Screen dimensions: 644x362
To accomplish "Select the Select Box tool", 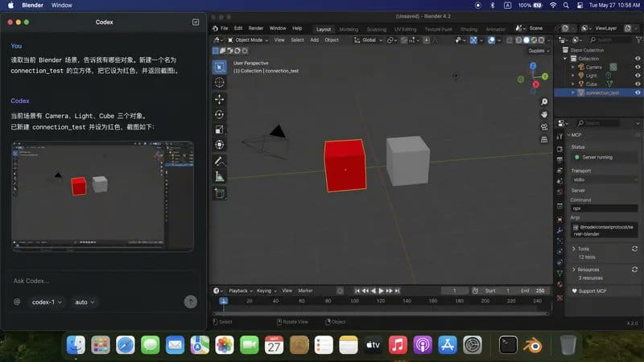I will pos(219,67).
